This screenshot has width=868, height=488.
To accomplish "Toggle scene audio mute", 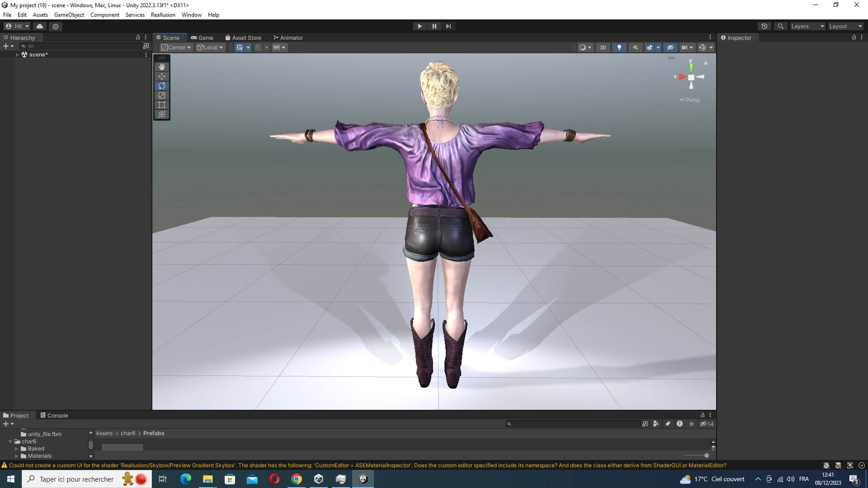I will coord(635,47).
